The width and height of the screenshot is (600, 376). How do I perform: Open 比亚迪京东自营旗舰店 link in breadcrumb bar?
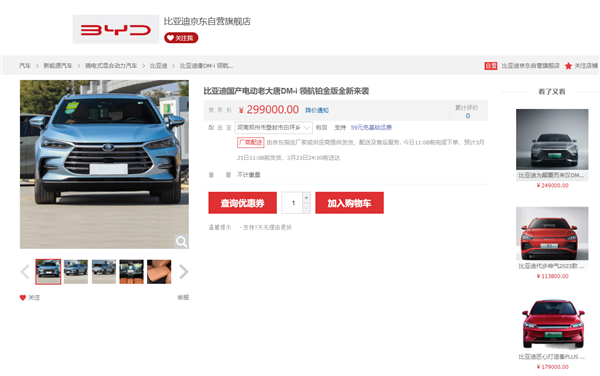click(x=530, y=66)
